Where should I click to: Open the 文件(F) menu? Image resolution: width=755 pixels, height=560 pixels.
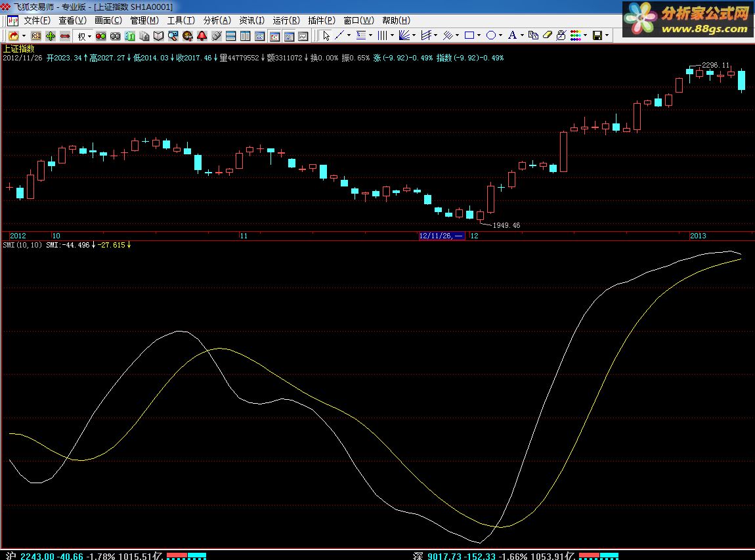[x=37, y=20]
